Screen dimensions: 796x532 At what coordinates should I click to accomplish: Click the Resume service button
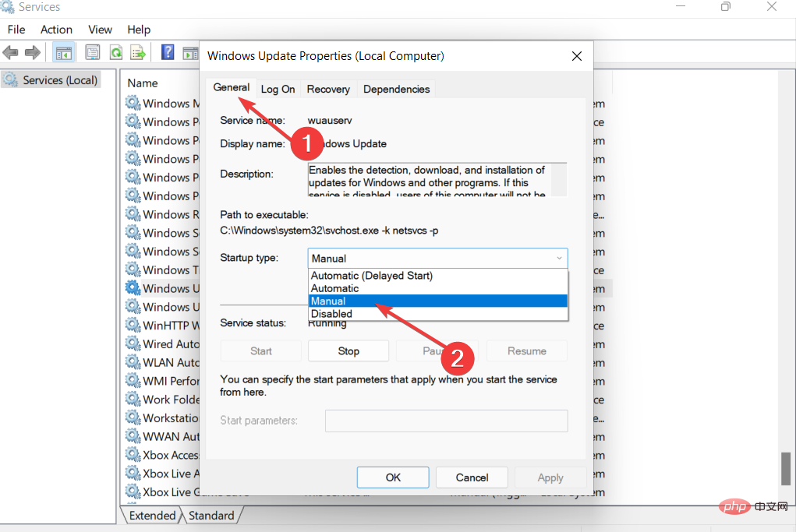pyautogui.click(x=527, y=351)
